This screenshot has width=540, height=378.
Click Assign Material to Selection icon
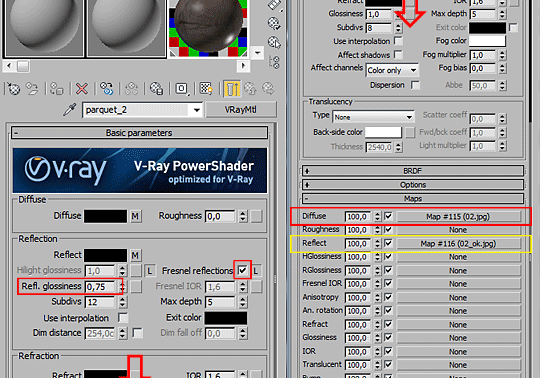[x=56, y=89]
